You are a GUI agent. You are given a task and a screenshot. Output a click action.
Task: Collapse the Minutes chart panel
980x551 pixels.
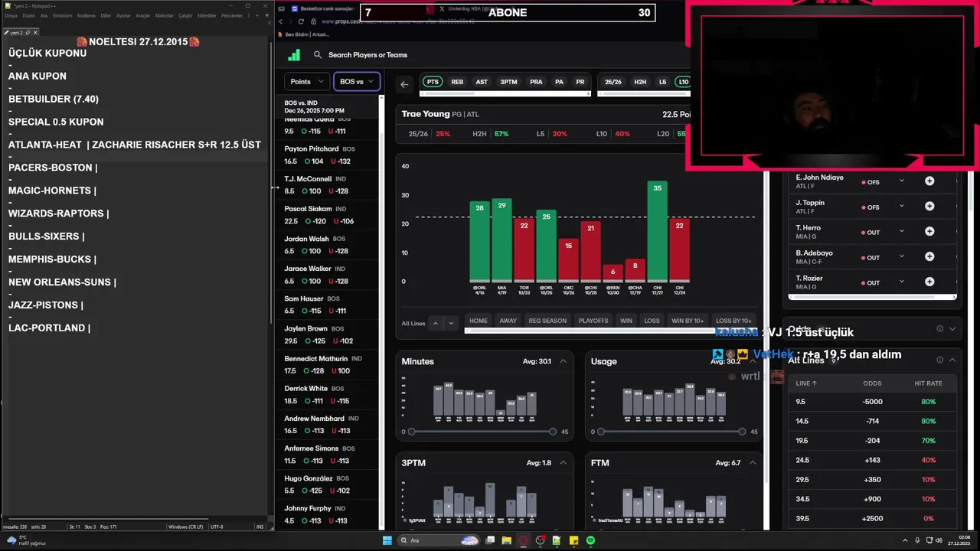click(563, 361)
